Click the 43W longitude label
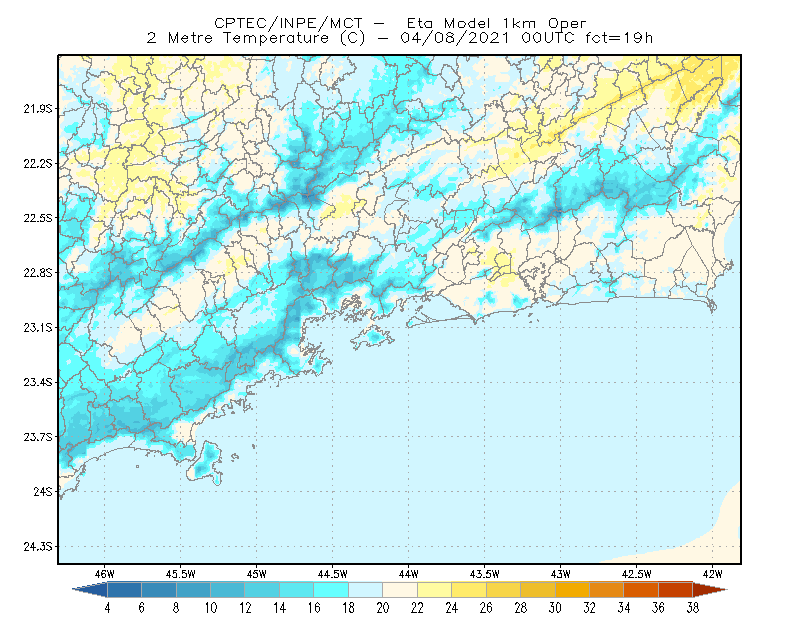The height and width of the screenshot is (618, 800). tap(561, 574)
